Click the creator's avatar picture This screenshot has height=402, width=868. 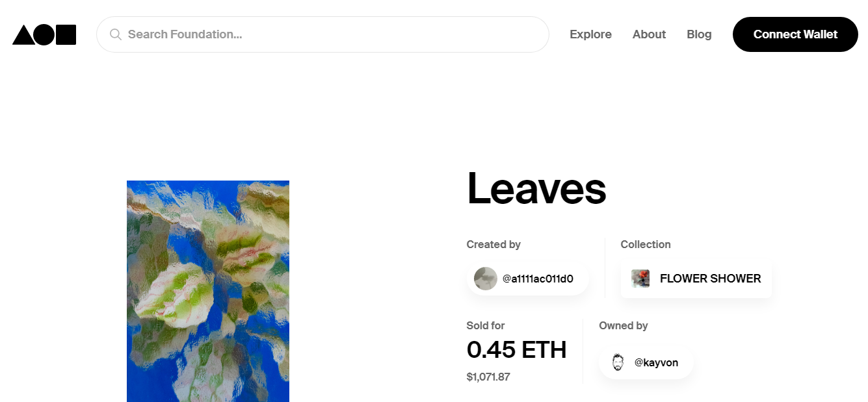tap(486, 279)
